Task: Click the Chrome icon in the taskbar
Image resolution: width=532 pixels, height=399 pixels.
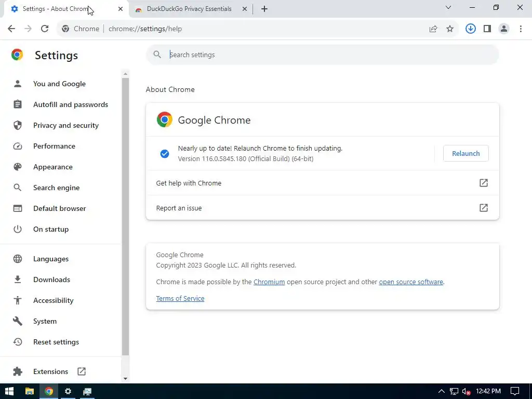Action: click(49, 391)
